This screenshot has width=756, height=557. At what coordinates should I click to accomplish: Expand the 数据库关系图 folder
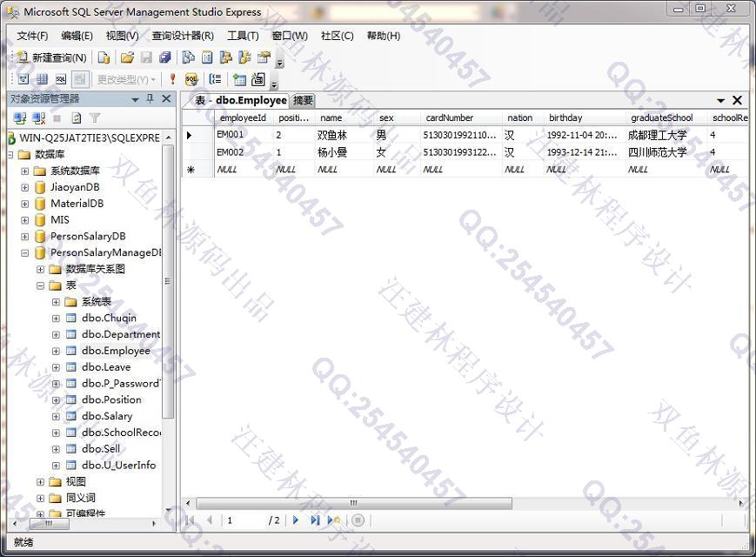coord(41,270)
